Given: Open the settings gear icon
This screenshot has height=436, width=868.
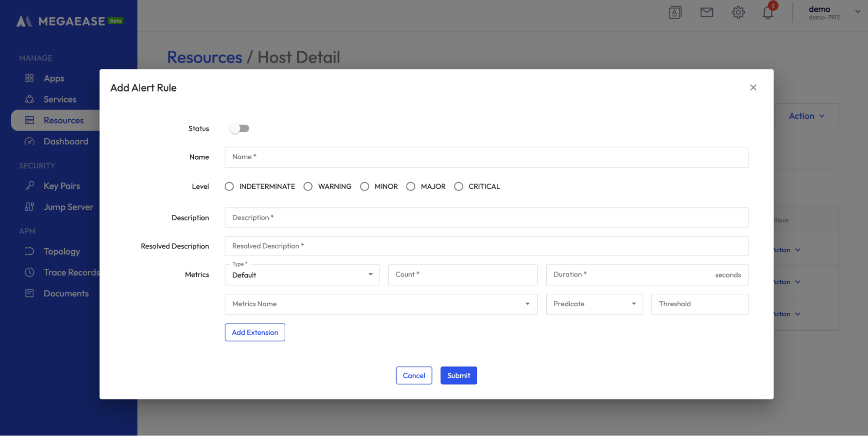Looking at the screenshot, I should [x=738, y=13].
